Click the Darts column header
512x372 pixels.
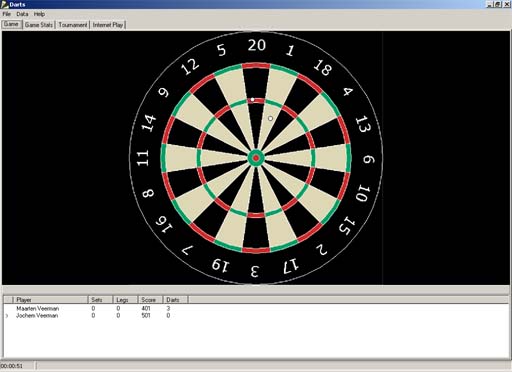coord(175,300)
